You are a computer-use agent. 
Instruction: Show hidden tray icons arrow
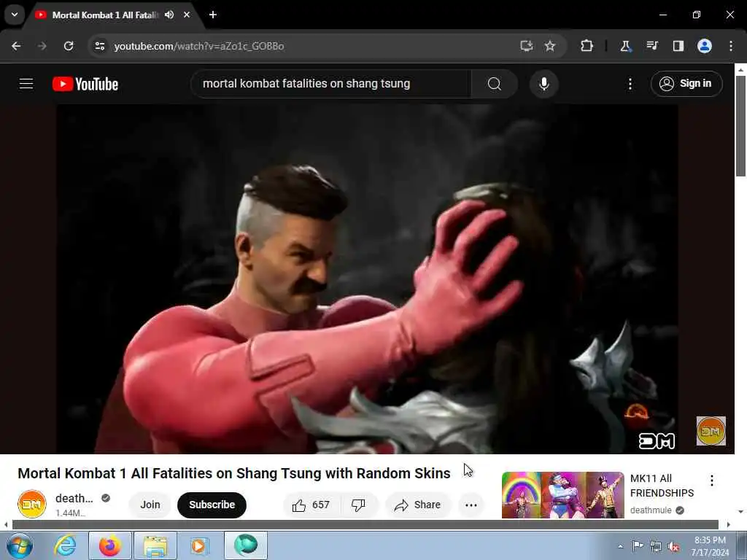point(620,546)
